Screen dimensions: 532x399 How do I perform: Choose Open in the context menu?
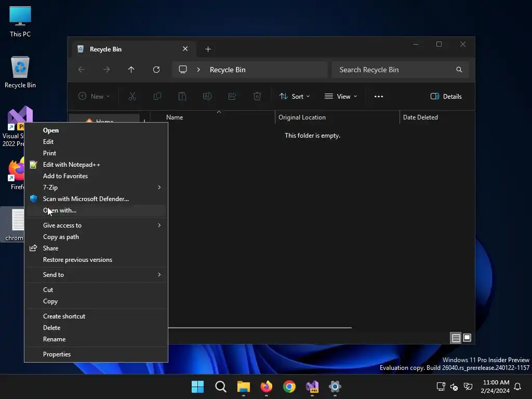[96, 130]
